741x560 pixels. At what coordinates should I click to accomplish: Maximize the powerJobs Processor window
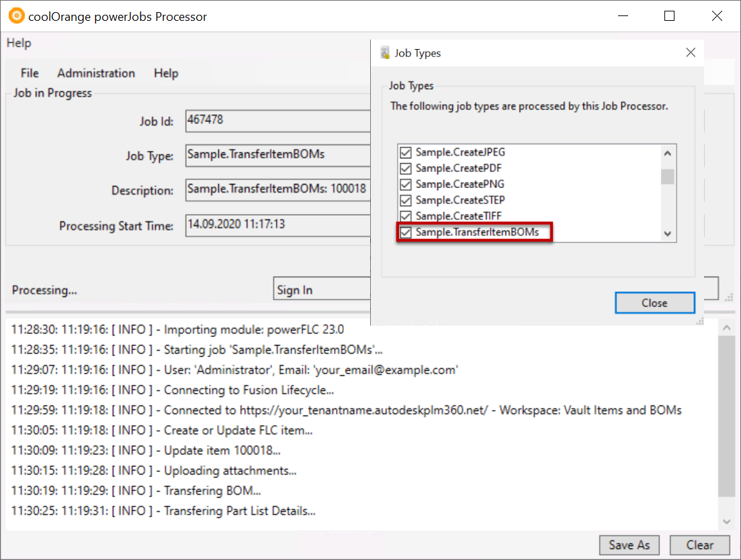[x=669, y=16]
